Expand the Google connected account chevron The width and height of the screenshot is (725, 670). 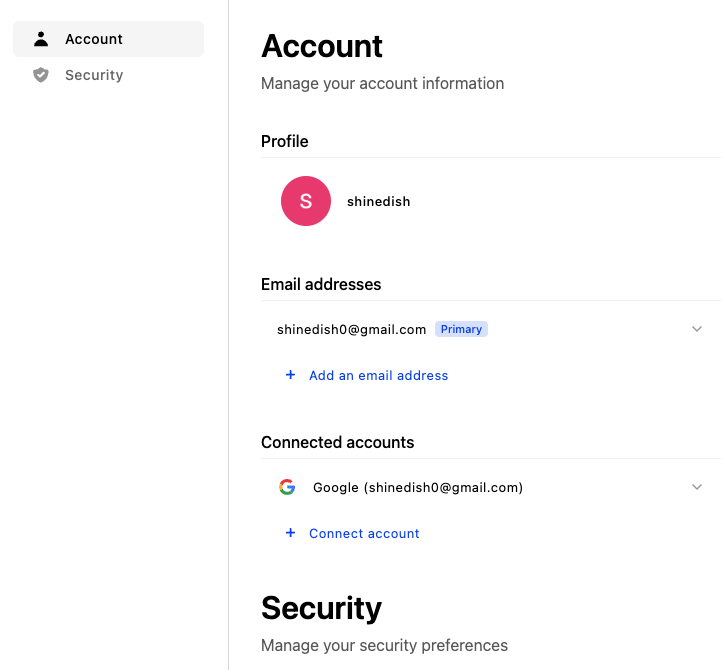click(x=697, y=487)
